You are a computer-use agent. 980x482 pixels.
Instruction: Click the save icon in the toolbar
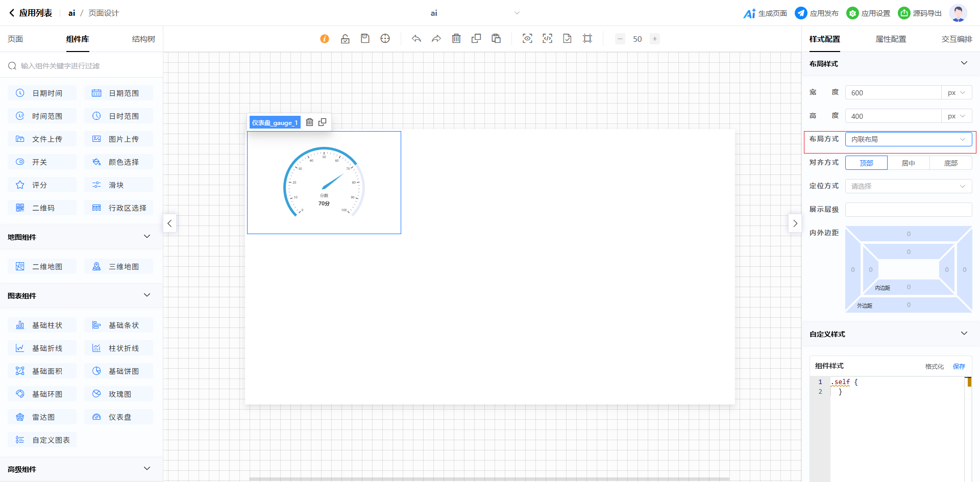[365, 39]
